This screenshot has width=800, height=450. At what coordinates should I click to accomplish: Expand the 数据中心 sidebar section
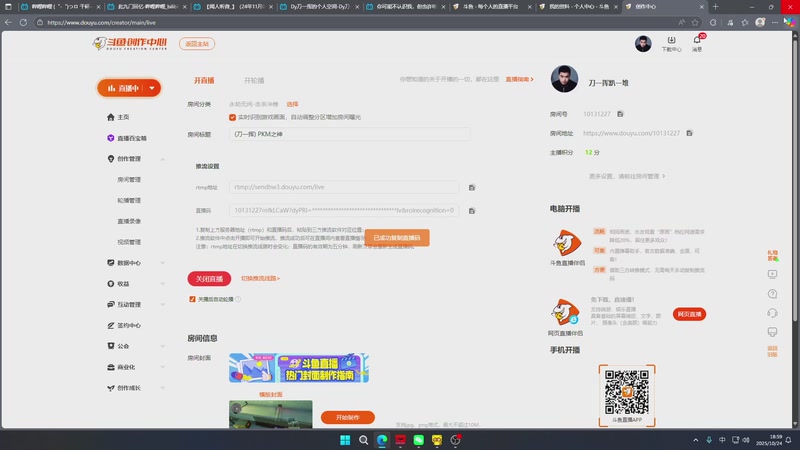pos(162,263)
